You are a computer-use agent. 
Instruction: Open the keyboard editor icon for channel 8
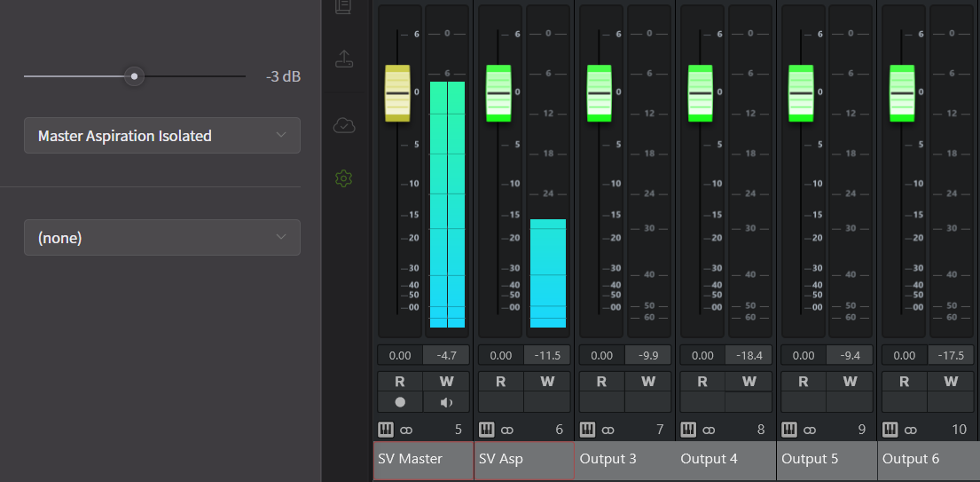(x=688, y=430)
